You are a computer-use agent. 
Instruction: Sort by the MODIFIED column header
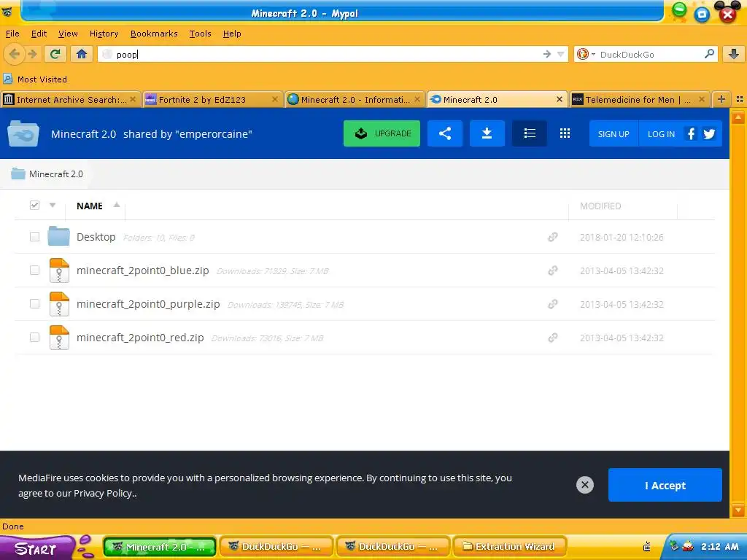coord(600,206)
